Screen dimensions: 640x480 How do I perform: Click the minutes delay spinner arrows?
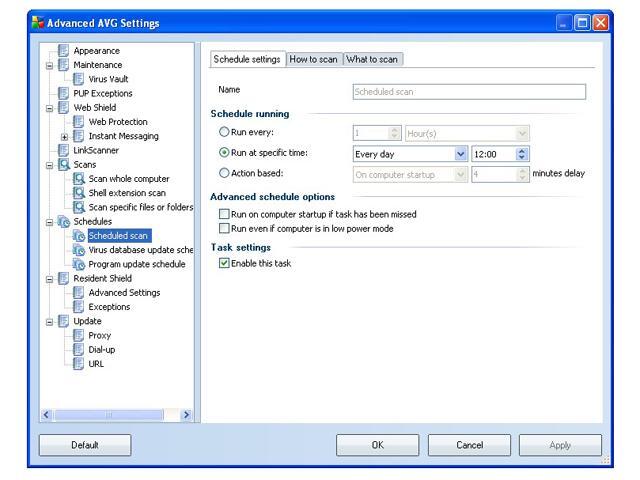tap(522, 175)
